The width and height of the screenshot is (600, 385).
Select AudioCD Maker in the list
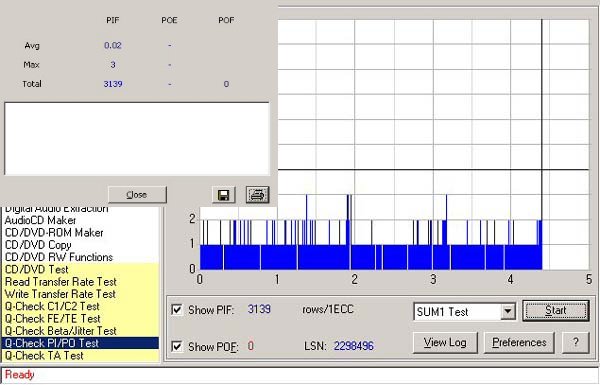click(x=80, y=220)
